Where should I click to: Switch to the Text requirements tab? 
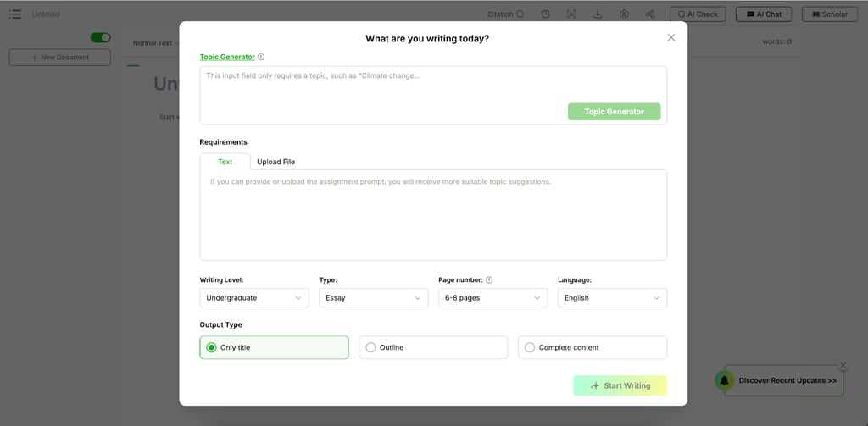(x=225, y=162)
